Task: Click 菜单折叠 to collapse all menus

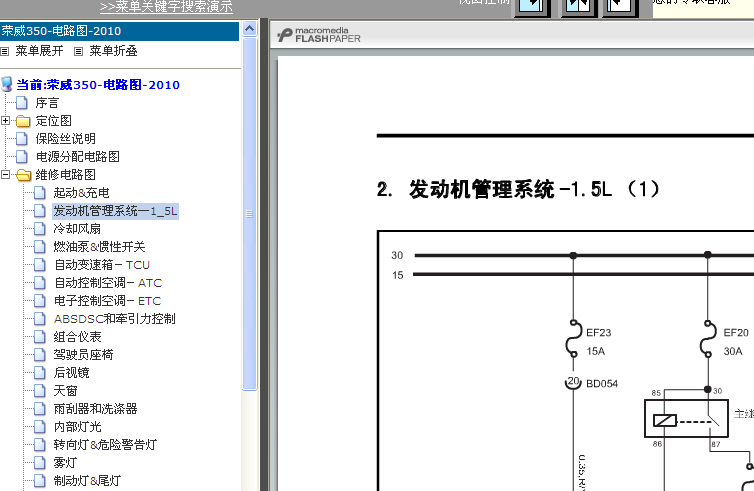Action: coord(113,51)
